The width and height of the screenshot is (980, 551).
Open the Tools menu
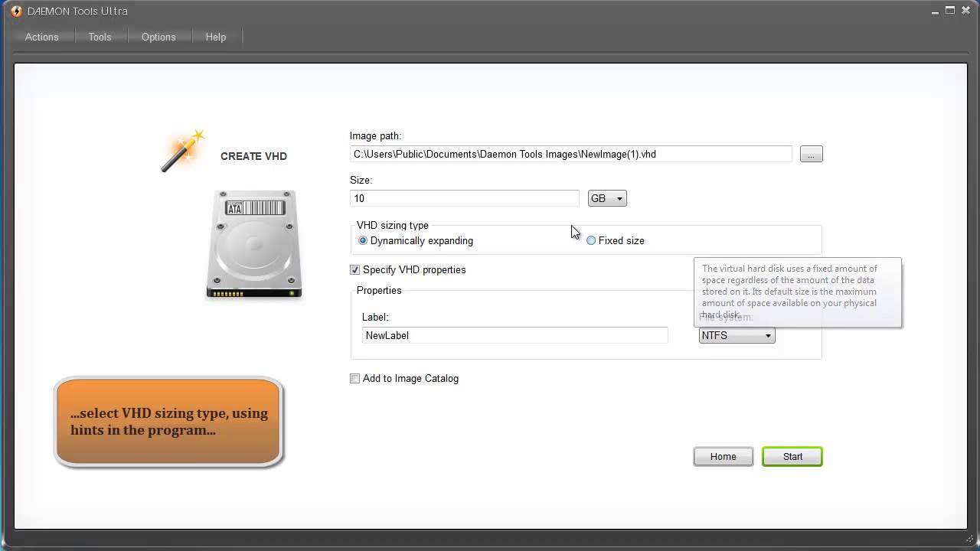coord(100,37)
